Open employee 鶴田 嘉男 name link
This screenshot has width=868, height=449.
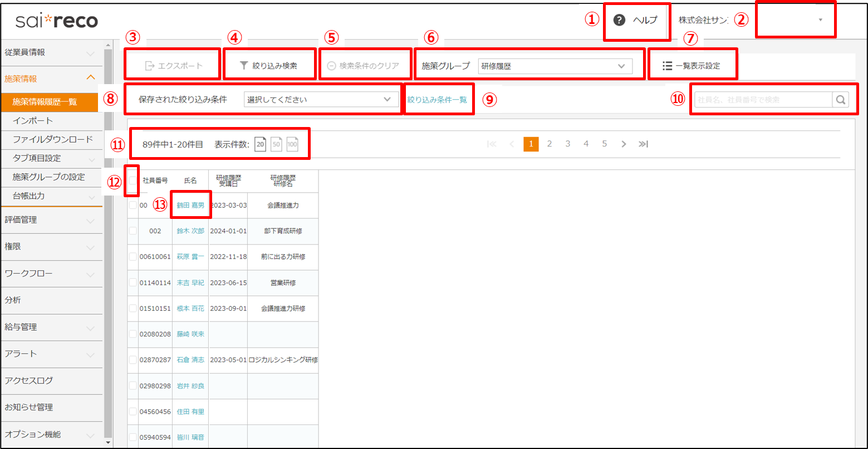click(190, 206)
